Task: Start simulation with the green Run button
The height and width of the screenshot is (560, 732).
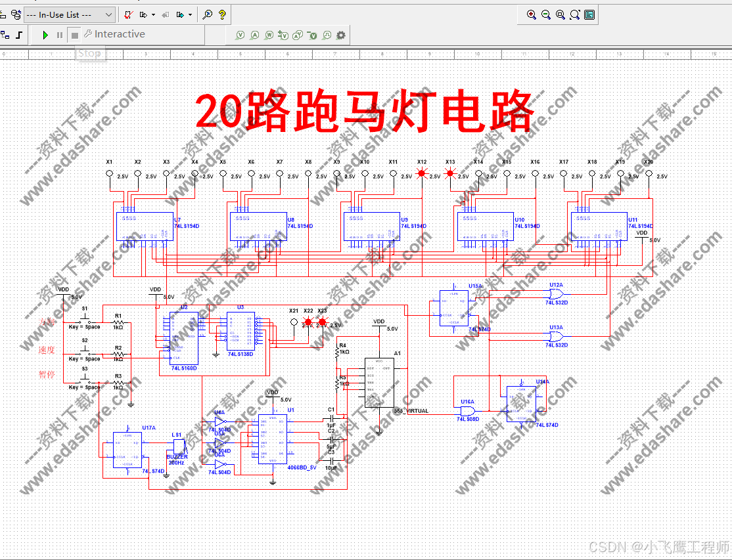Action: 45,35
